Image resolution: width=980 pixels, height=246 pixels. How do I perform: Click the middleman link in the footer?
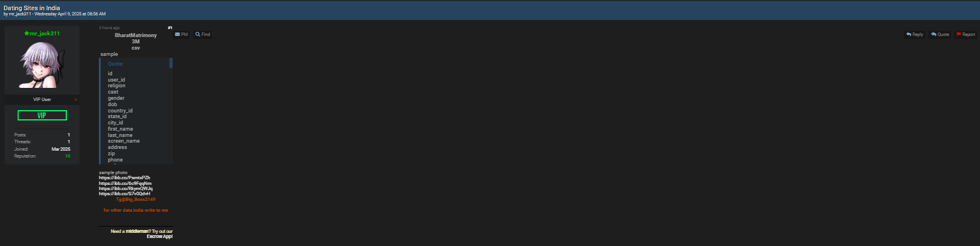137,231
